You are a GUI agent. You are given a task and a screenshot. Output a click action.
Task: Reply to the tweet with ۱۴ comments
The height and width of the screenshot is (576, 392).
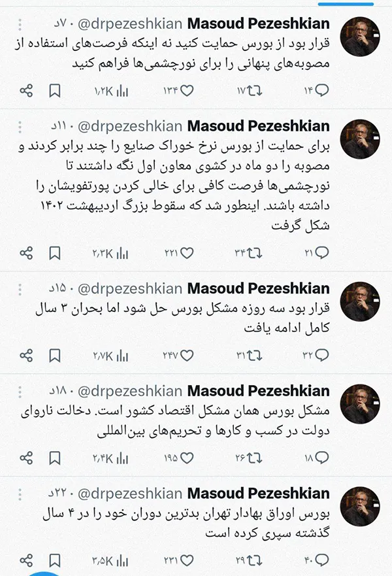coord(322,90)
